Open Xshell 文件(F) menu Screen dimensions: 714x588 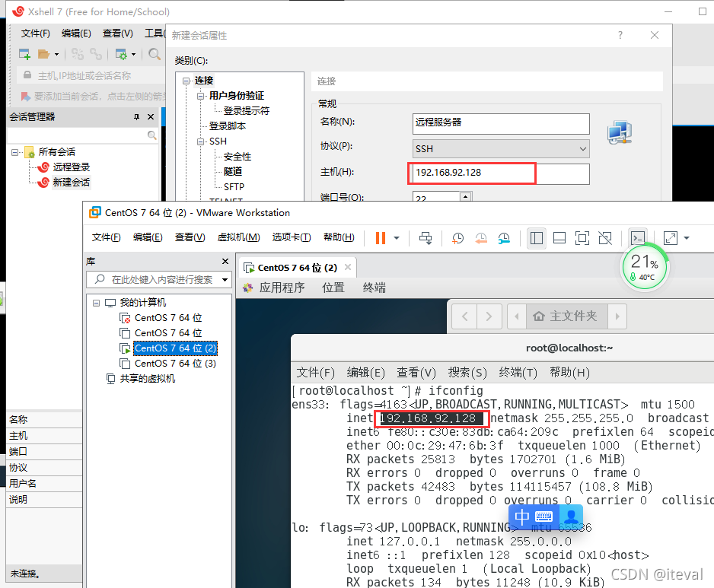pyautogui.click(x=36, y=33)
